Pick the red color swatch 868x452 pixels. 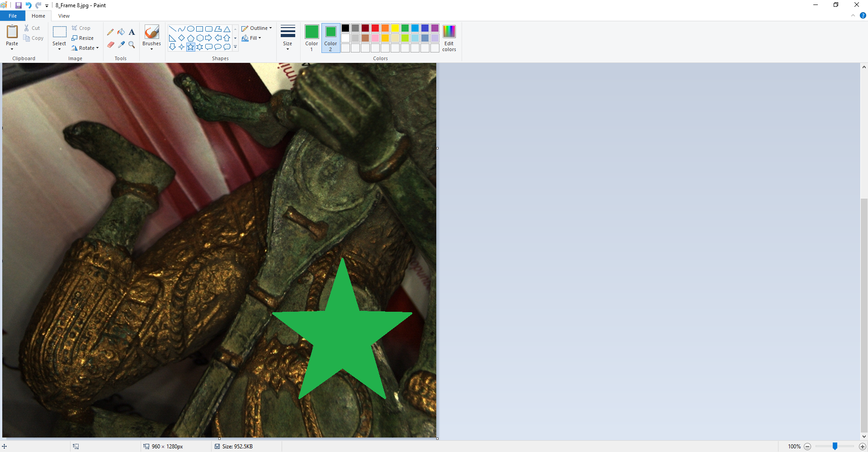click(375, 28)
